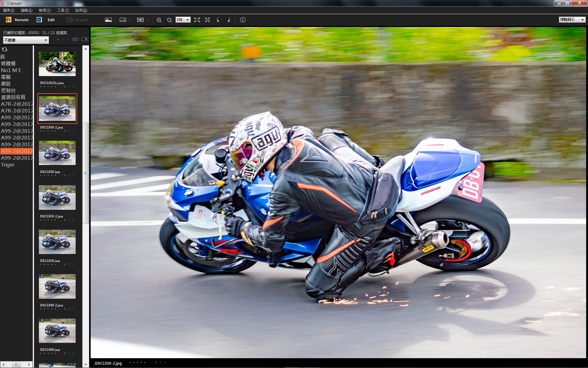Select the DSC1550.jpg thumbnail
588x368 pixels.
click(57, 153)
